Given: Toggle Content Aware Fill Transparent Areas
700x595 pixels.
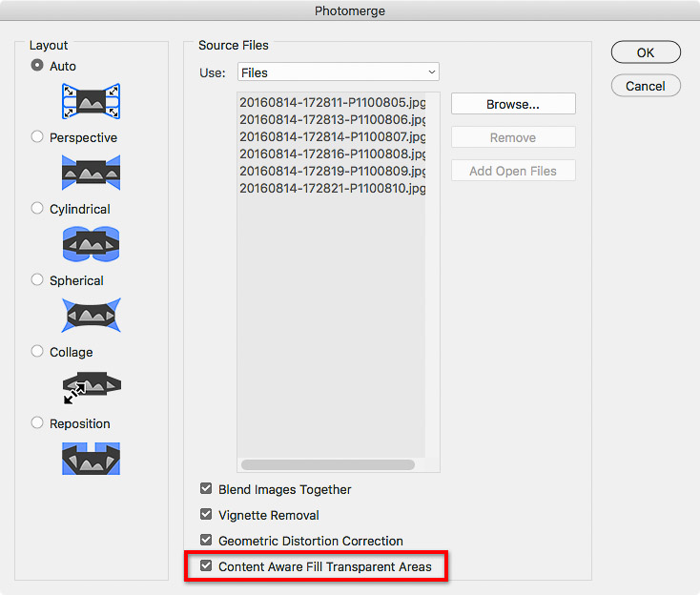Looking at the screenshot, I should (x=206, y=566).
